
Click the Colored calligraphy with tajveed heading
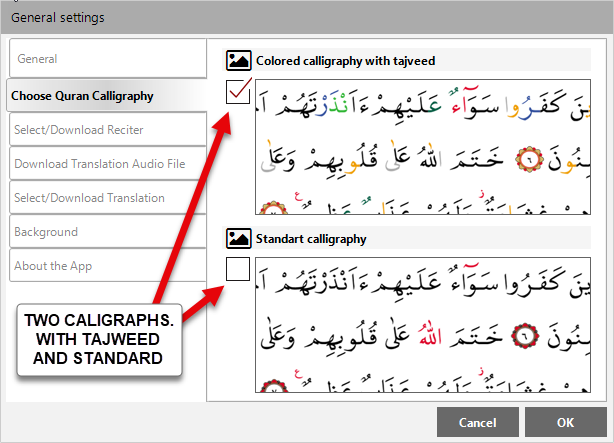(345, 61)
